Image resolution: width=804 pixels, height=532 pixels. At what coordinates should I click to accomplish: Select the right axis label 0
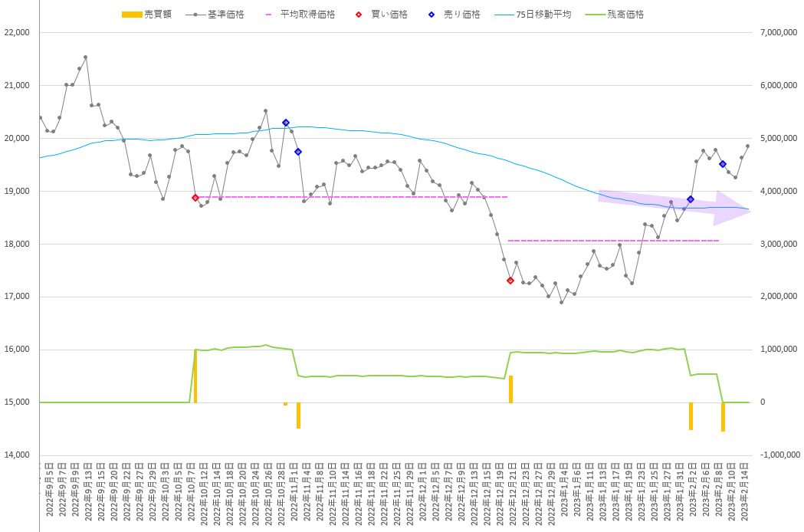762,402
